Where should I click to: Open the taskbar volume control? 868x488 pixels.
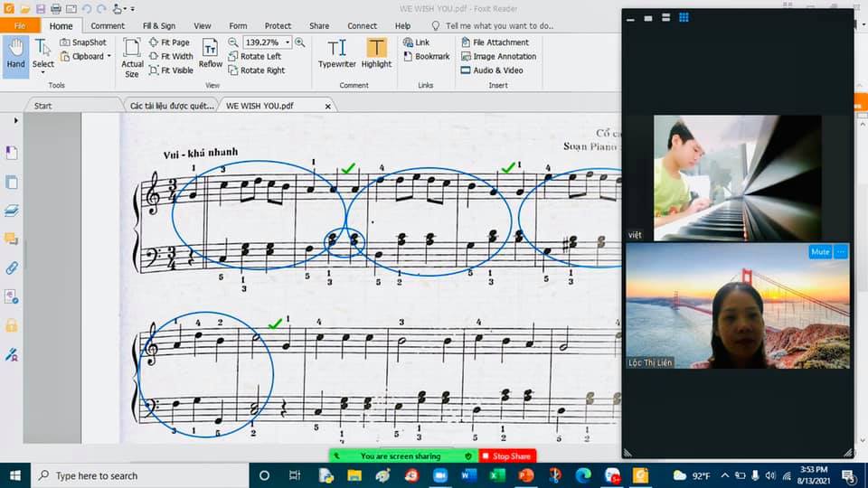point(770,475)
